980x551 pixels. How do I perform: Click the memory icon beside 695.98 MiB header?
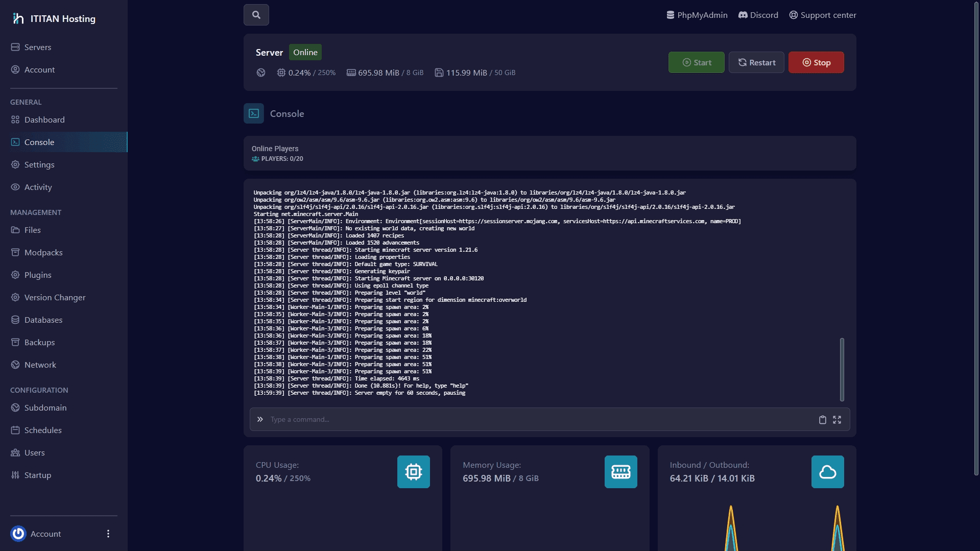coord(351,73)
